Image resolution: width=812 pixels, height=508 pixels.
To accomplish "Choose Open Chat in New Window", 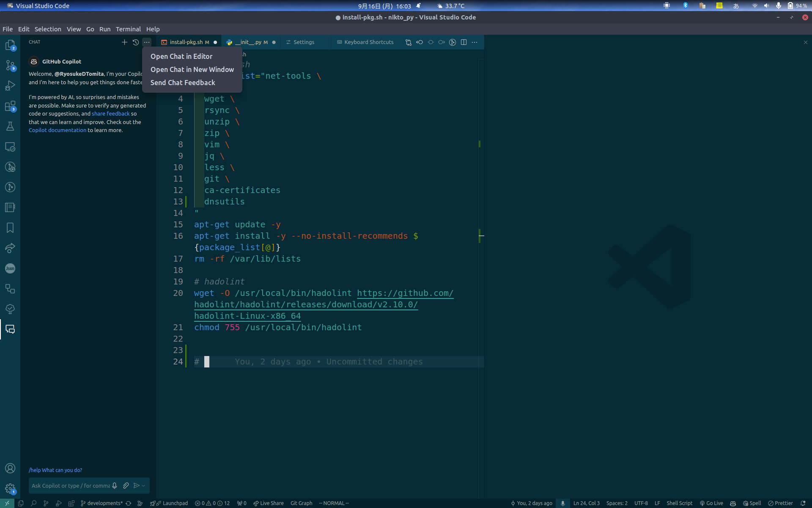I will [192, 69].
